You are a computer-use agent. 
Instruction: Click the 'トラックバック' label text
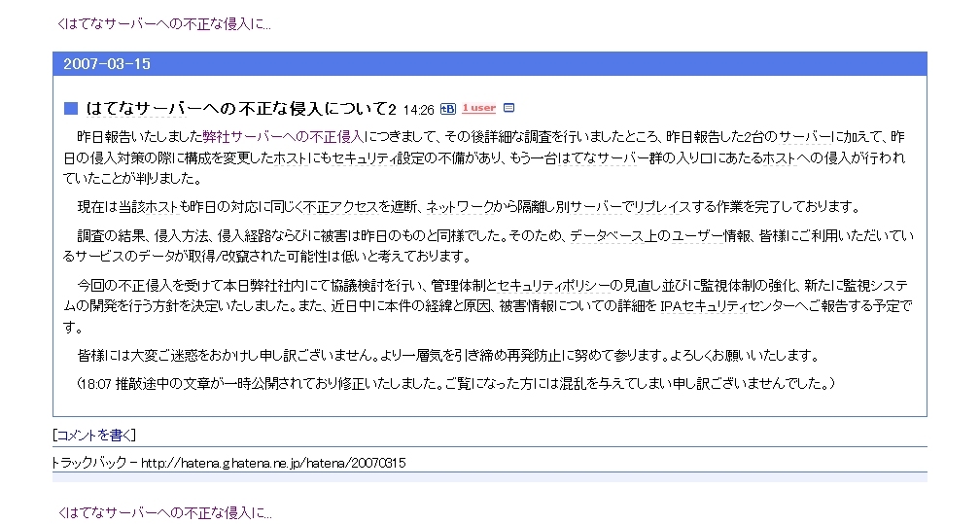point(89,463)
